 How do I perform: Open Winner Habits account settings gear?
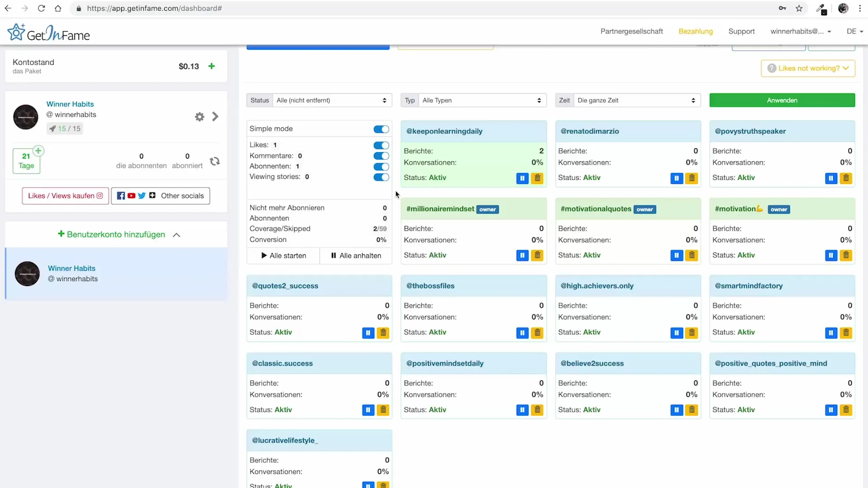[x=199, y=117]
